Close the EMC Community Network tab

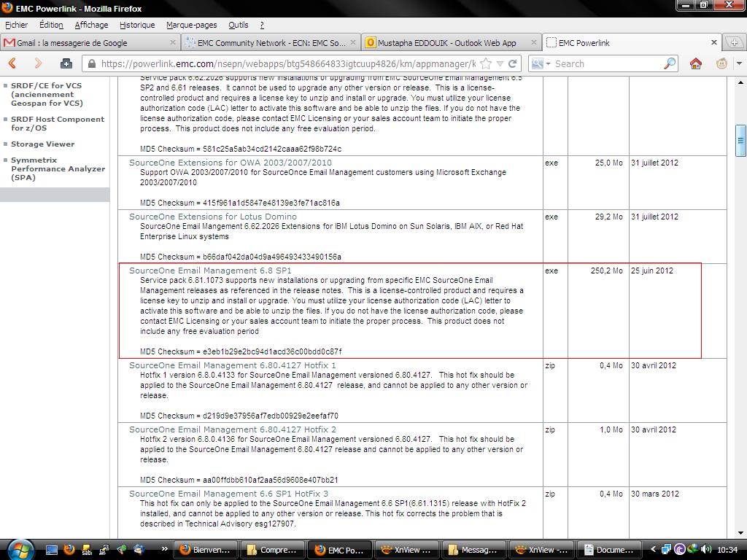(x=353, y=42)
